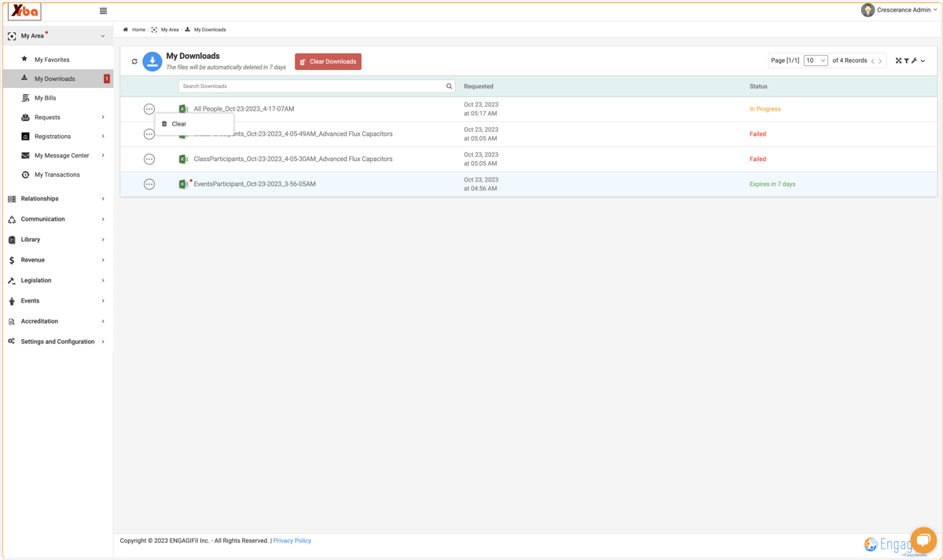Expand the Registrations submenu arrow

(x=103, y=137)
